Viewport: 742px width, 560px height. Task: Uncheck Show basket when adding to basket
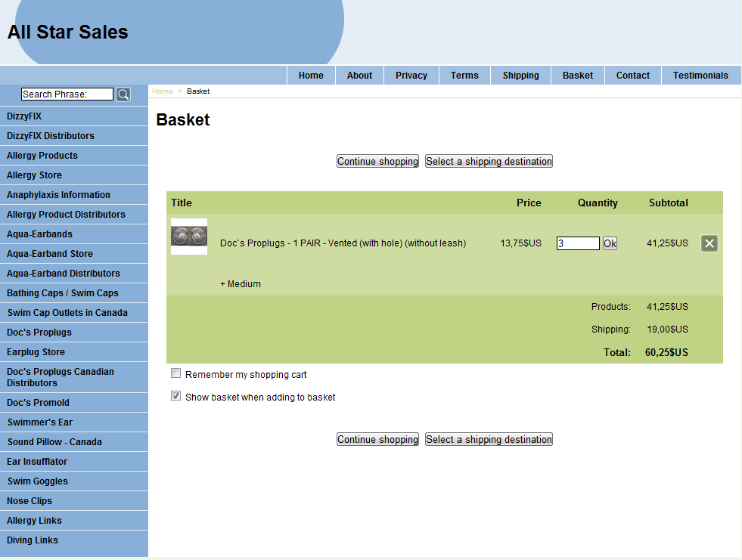click(x=176, y=396)
